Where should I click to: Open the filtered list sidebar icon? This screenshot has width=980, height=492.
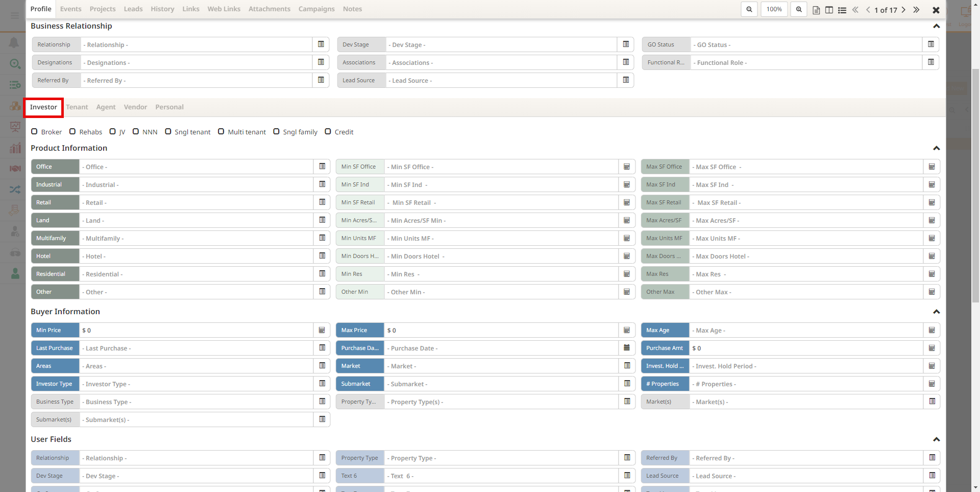click(14, 84)
